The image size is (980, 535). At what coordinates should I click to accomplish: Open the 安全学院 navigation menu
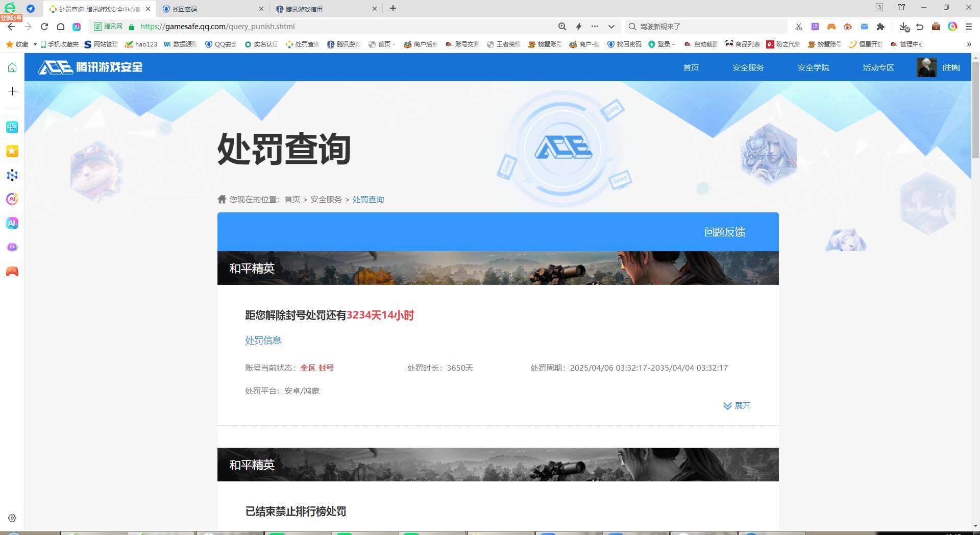tap(813, 67)
